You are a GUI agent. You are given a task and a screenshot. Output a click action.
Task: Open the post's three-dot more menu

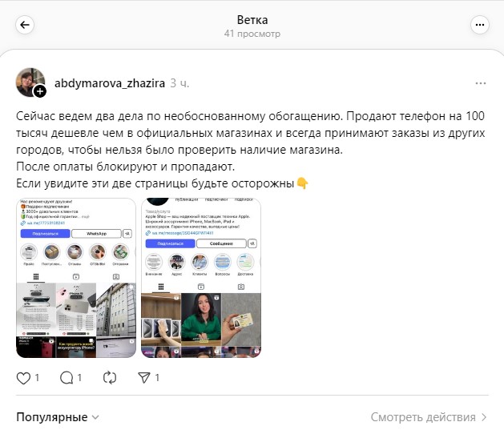[x=481, y=83]
